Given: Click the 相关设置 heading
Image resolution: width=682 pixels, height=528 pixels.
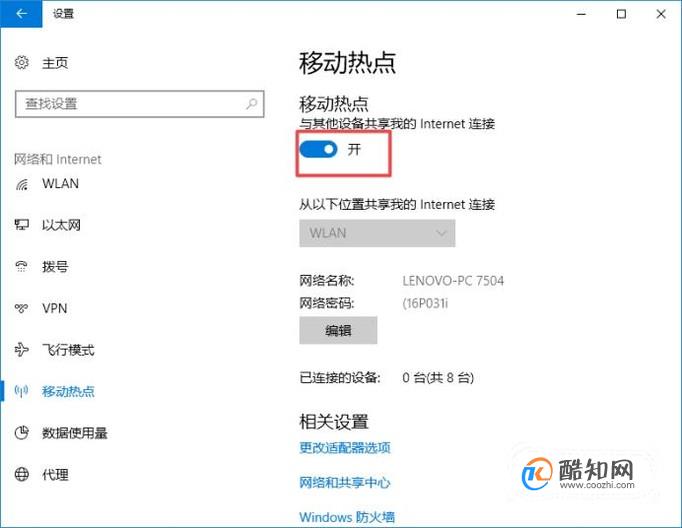Looking at the screenshot, I should [334, 422].
